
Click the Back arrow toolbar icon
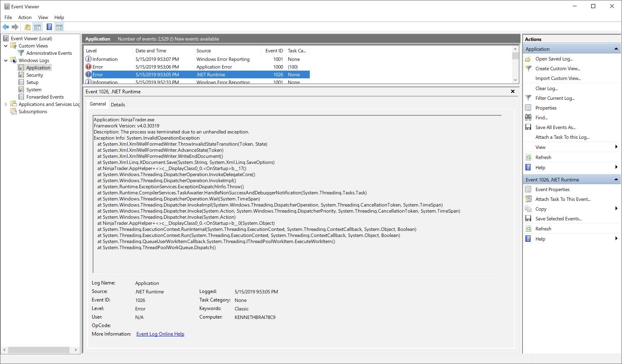pyautogui.click(x=6, y=27)
